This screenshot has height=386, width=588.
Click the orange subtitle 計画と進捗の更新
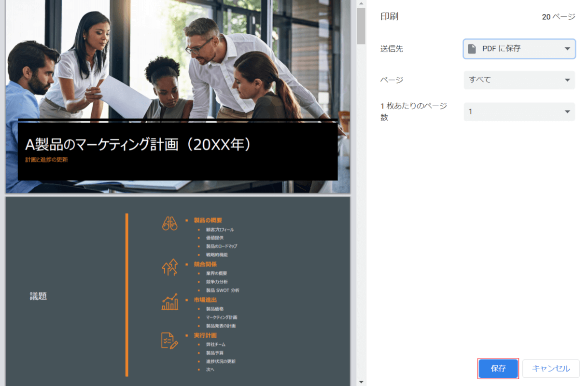(x=47, y=160)
